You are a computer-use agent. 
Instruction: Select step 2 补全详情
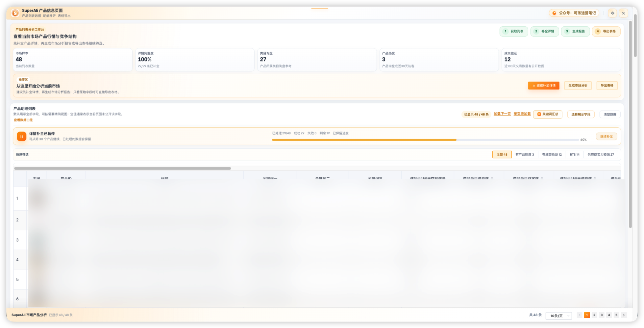pyautogui.click(x=545, y=31)
